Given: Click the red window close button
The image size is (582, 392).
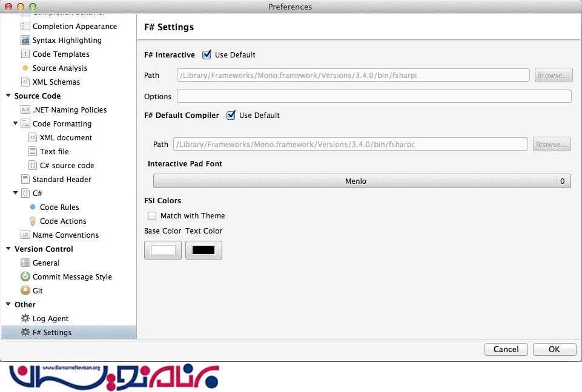Looking at the screenshot, I should point(8,6).
